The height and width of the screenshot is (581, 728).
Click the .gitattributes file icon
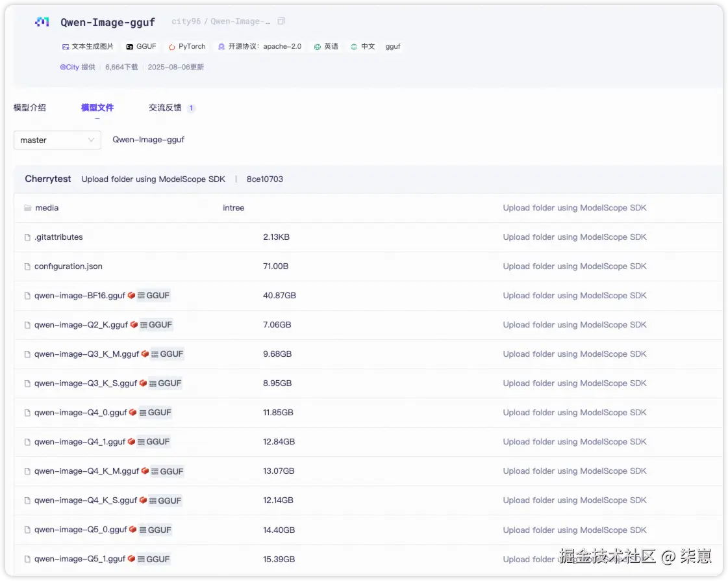pyautogui.click(x=27, y=237)
